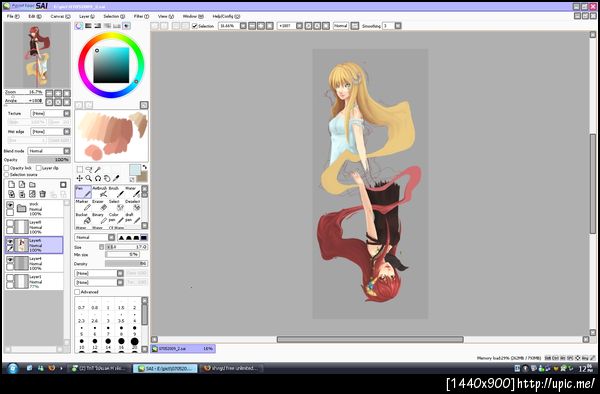Create a new normal layer
Image resolution: width=600 pixels, height=394 pixels.
11,184
